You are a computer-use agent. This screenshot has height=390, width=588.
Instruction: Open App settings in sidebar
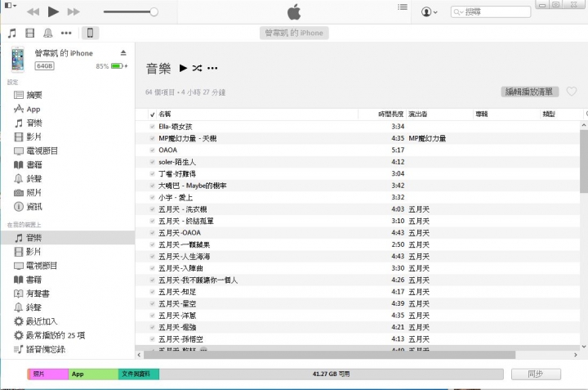coord(27,110)
